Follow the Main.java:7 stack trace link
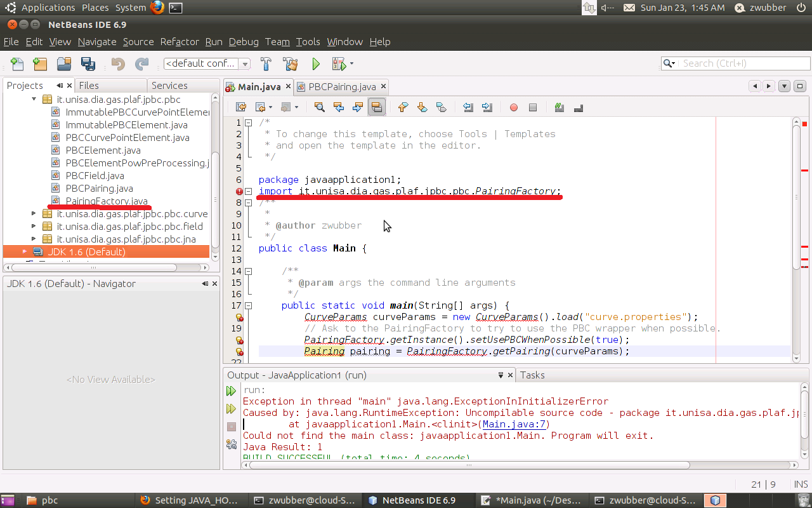The height and width of the screenshot is (508, 812). [514, 424]
